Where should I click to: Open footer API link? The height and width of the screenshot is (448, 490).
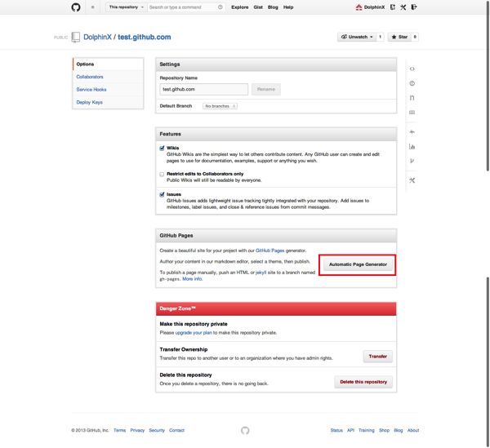(x=350, y=430)
